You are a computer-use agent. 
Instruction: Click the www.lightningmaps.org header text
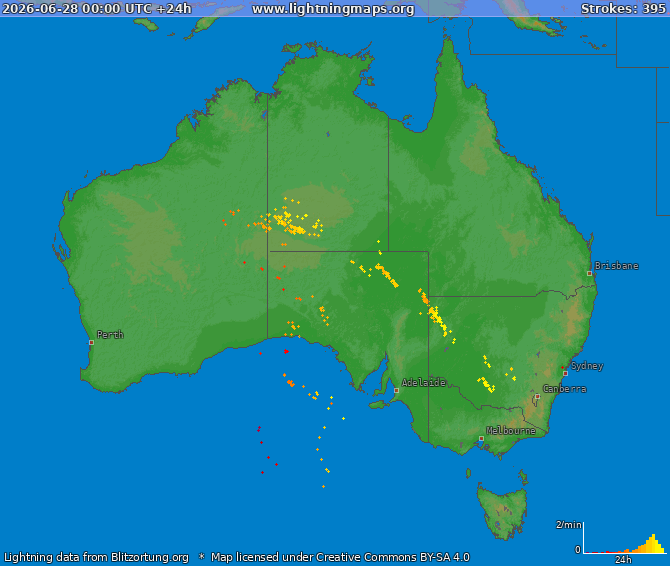pos(333,9)
